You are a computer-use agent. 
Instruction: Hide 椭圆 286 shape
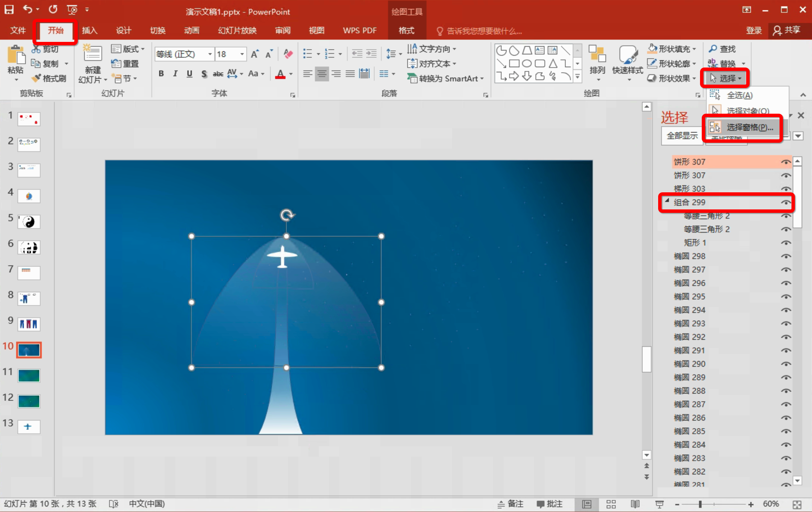(786, 418)
